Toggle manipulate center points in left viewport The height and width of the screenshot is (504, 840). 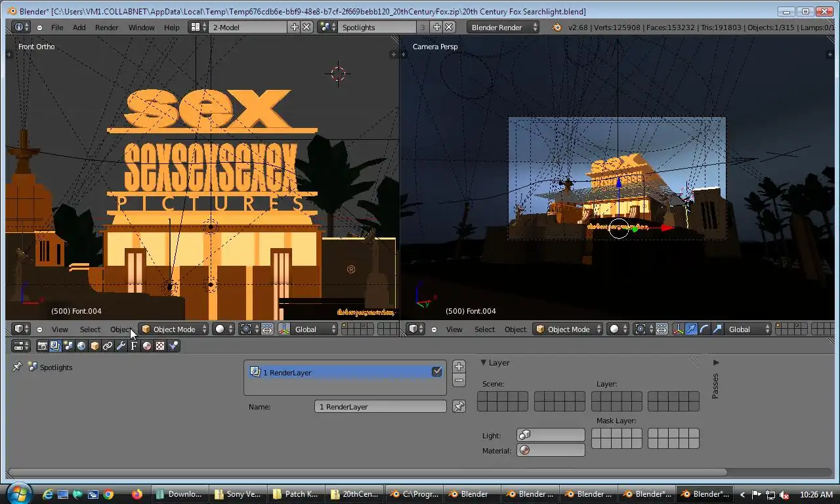pyautogui.click(x=267, y=329)
